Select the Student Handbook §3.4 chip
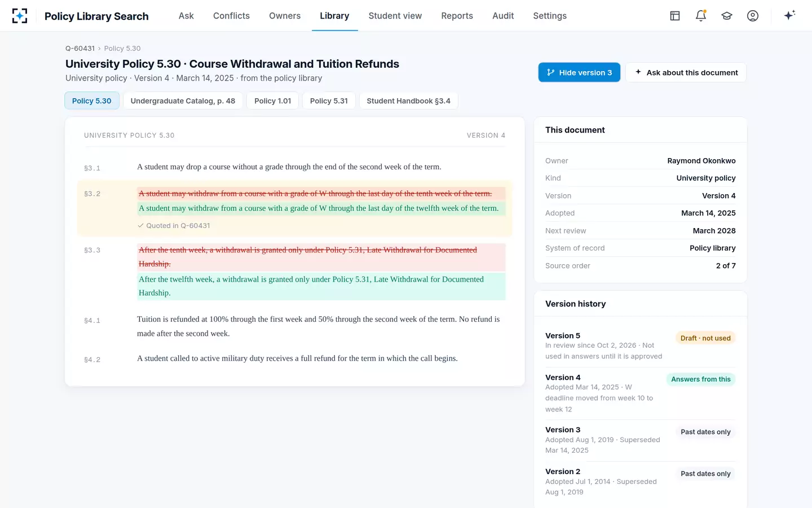 (408, 100)
